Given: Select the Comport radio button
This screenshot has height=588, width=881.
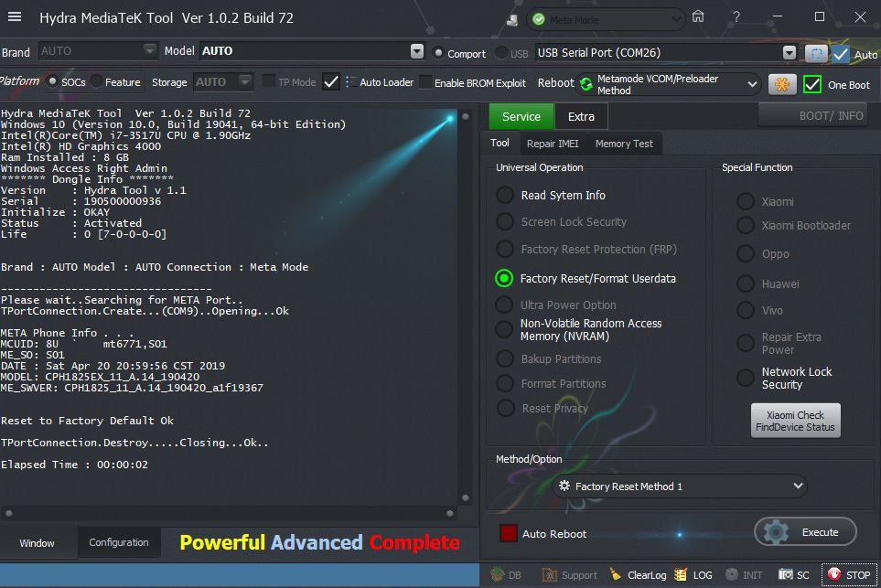Looking at the screenshot, I should pos(438,53).
